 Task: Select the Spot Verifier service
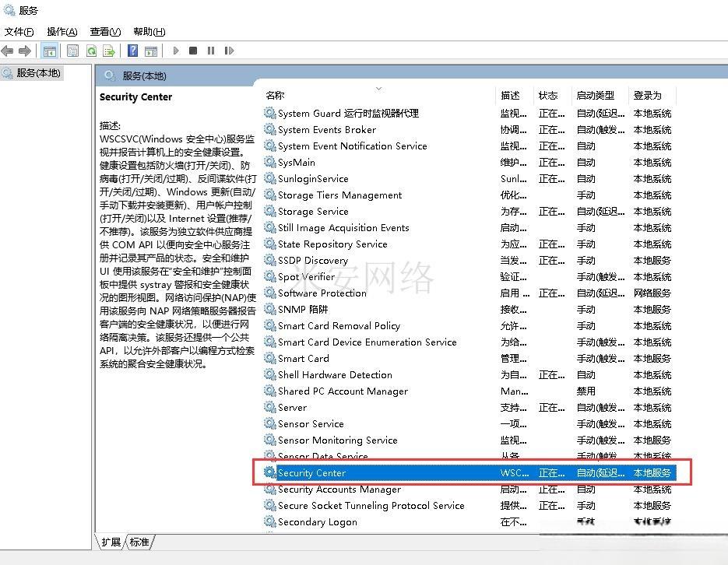[306, 276]
